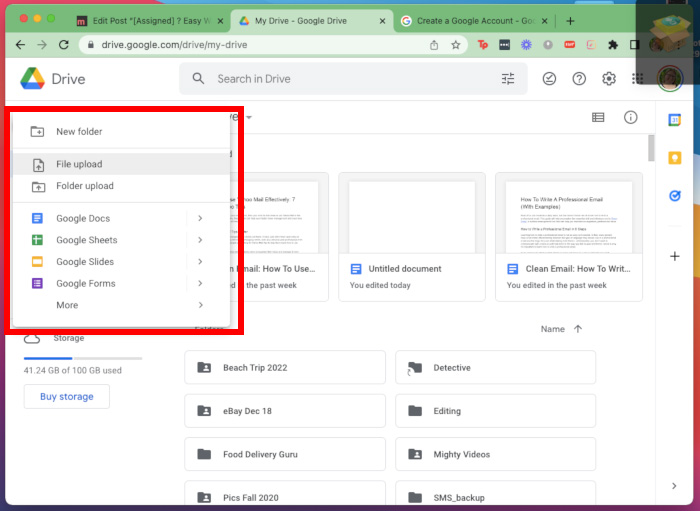Choose Folder upload from the menu
This screenshot has height=511, width=700.
(121, 186)
